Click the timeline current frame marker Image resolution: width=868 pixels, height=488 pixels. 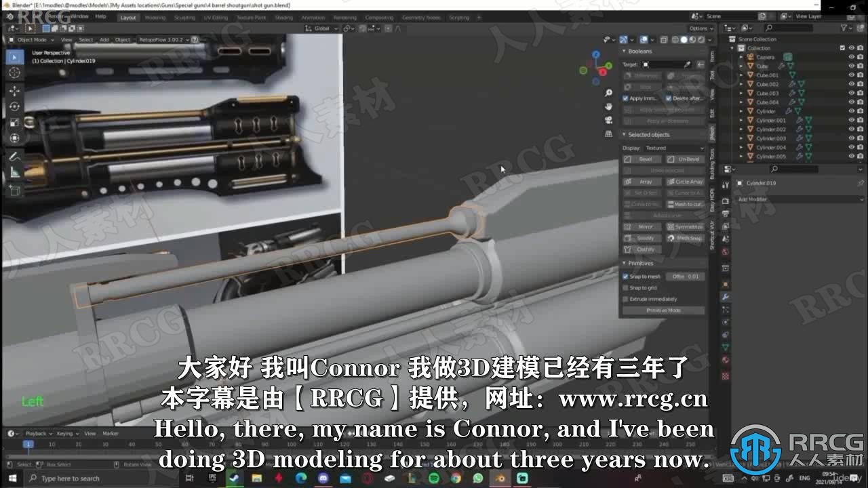(28, 445)
